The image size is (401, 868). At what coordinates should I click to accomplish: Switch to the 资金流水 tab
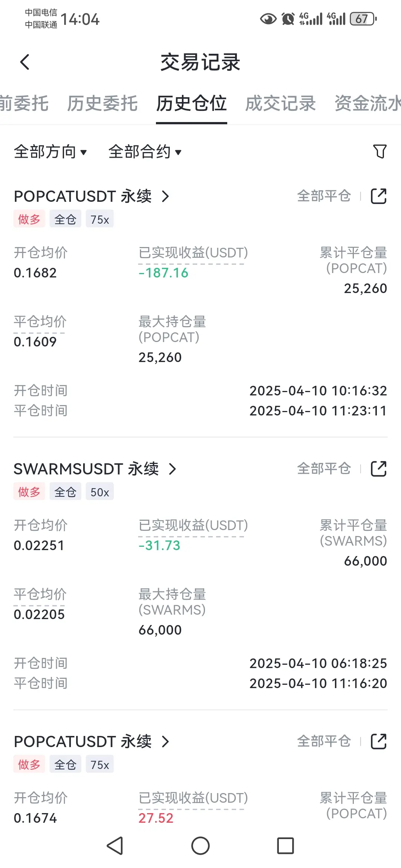(368, 103)
